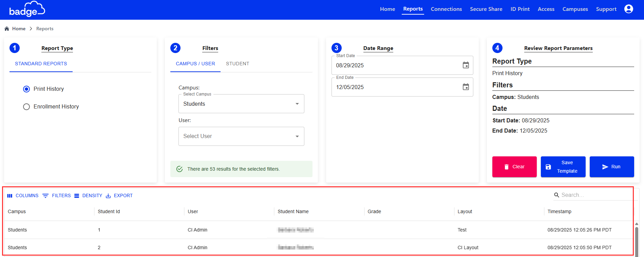Switch to the Student filter tab
Image resolution: width=644 pixels, height=257 pixels.
tap(238, 64)
